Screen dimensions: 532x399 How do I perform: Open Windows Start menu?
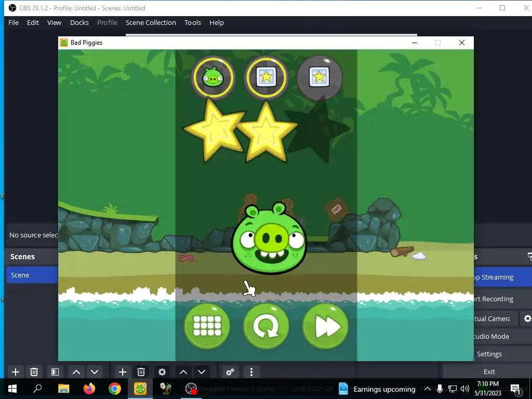click(x=12, y=389)
